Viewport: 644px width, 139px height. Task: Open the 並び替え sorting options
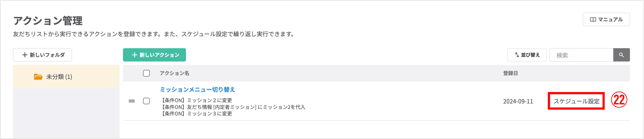click(x=526, y=55)
